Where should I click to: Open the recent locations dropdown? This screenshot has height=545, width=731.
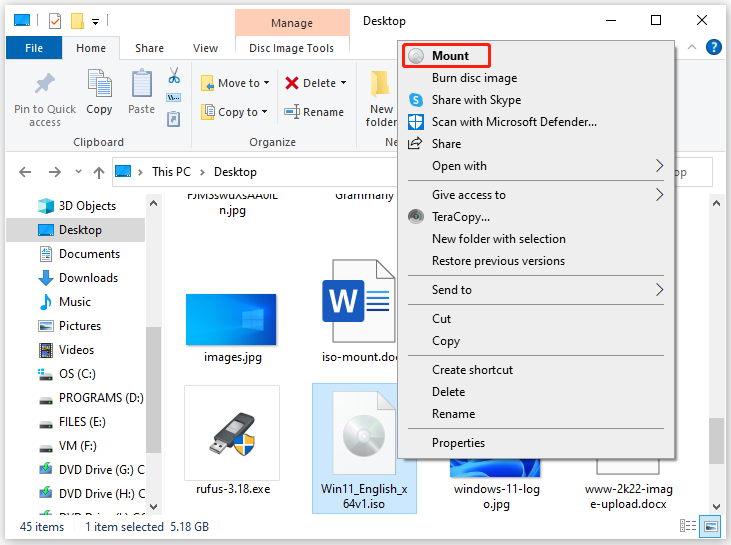(x=78, y=172)
